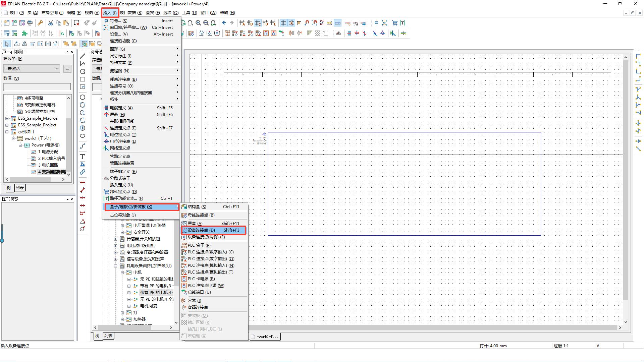Click the back arrow navigation icon
The image size is (644, 362).
[x=224, y=23]
